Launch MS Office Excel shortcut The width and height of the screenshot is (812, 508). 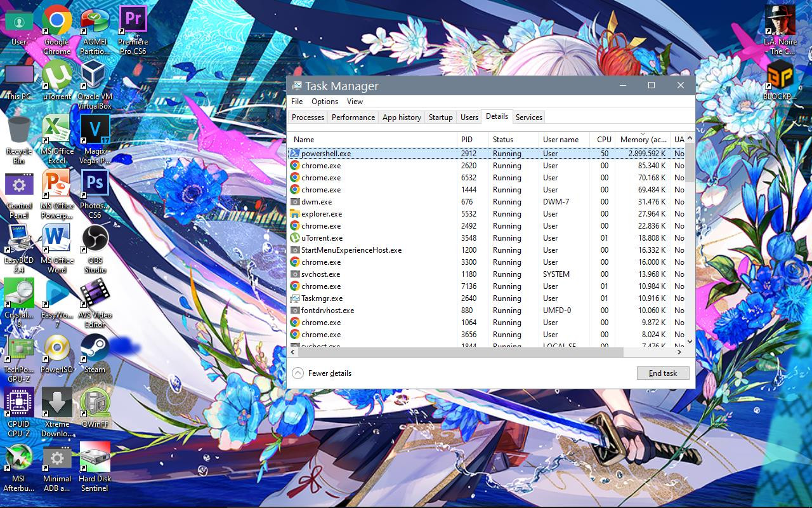tap(57, 140)
